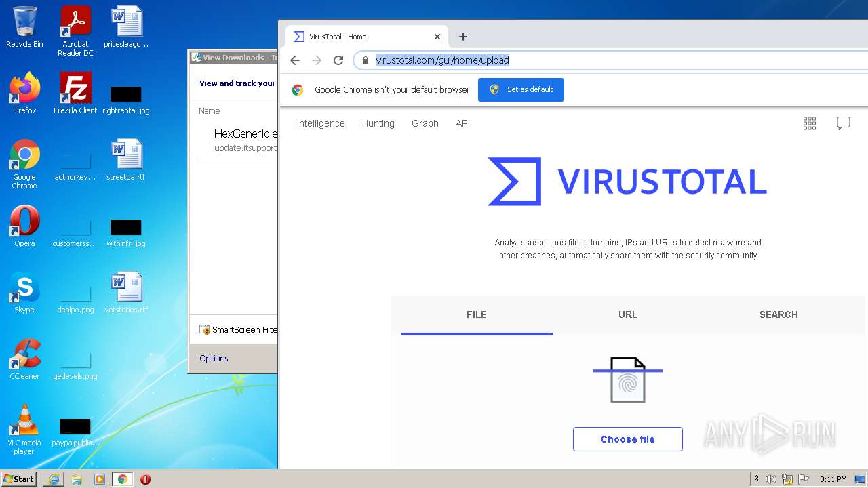Launch VLC media player shortcut
The height and width of the screenshot is (488, 868).
point(24,430)
